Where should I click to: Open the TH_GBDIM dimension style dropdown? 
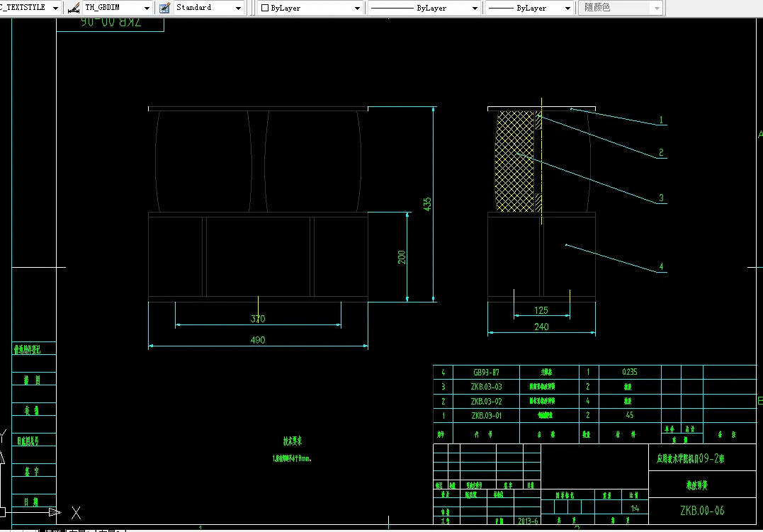(147, 9)
